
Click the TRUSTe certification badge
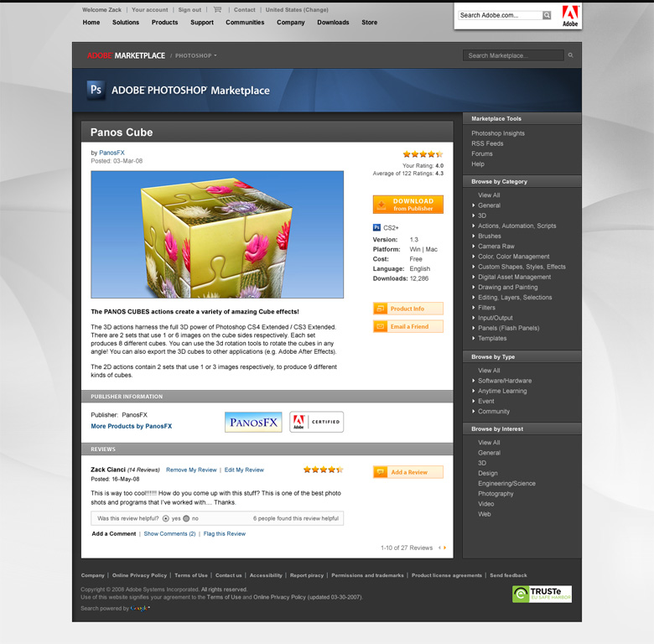point(542,594)
